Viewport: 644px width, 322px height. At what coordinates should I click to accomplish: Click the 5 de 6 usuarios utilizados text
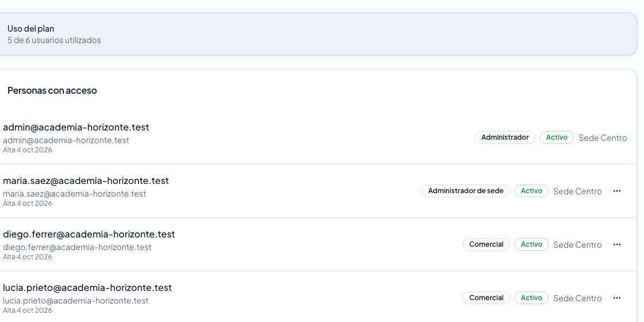point(54,40)
